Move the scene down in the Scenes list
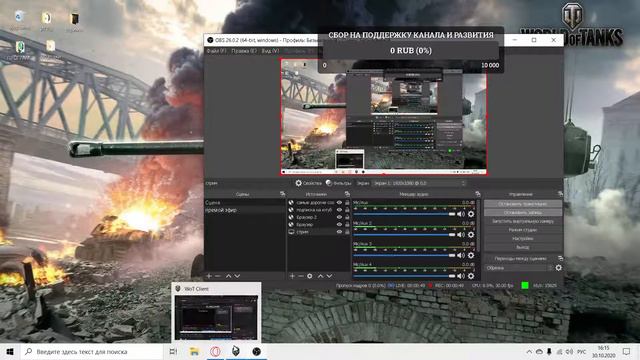Screen dimensions: 640x360 [x=237, y=276]
